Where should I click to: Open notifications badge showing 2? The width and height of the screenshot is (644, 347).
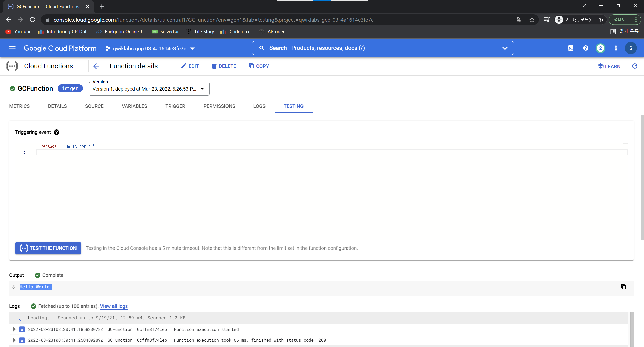click(600, 48)
